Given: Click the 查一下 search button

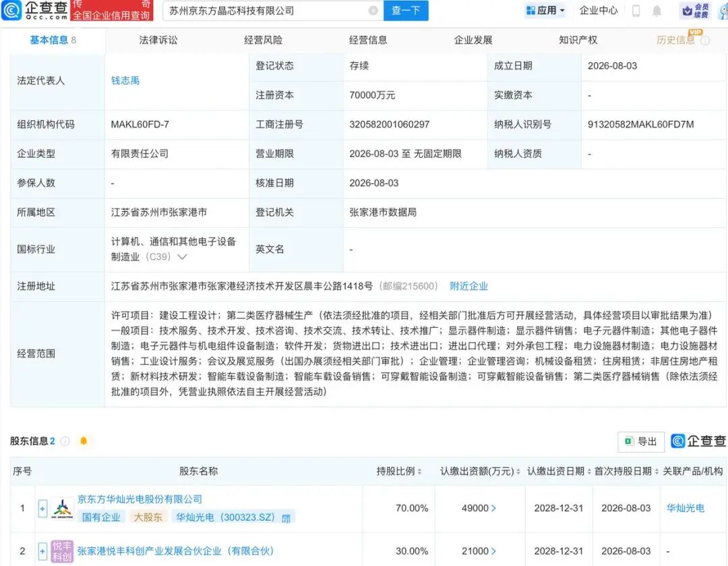Looking at the screenshot, I should point(406,10).
